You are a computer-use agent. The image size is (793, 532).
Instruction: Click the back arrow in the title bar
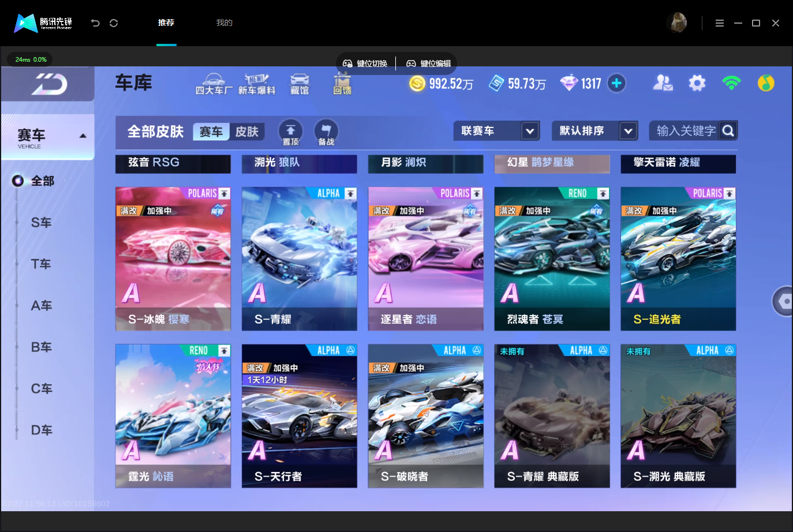(x=95, y=23)
